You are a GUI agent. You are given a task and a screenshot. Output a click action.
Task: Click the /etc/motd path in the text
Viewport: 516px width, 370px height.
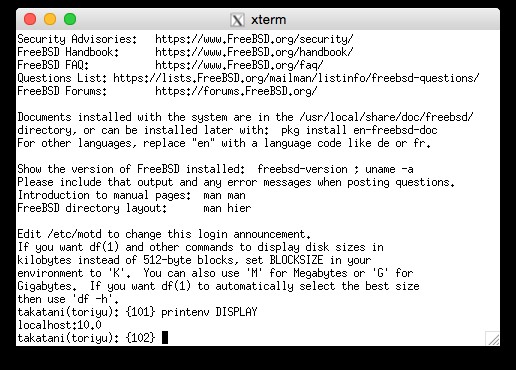click(x=74, y=234)
